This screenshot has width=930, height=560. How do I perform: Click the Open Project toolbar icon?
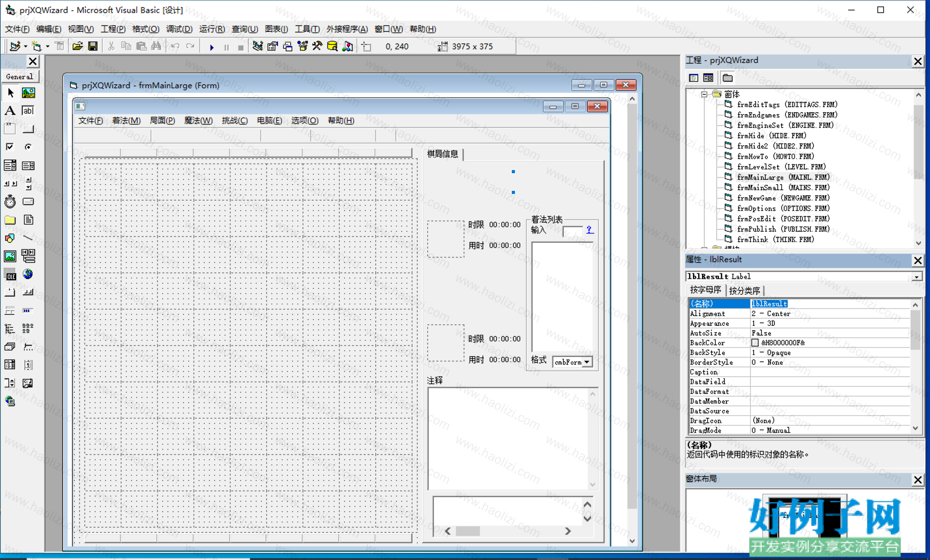78,46
